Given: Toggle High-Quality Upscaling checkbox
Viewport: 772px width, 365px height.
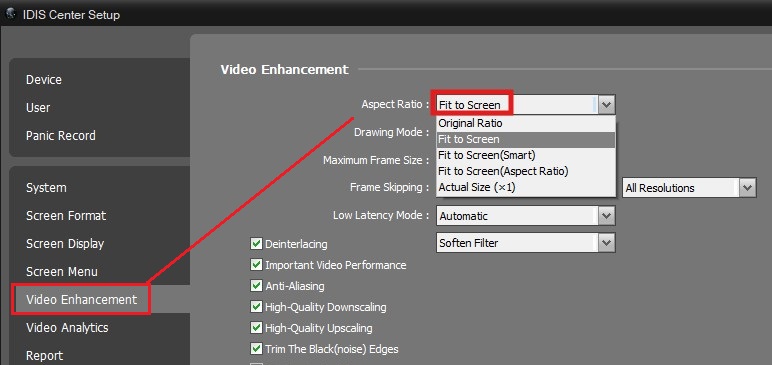Looking at the screenshot, I should 256,328.
